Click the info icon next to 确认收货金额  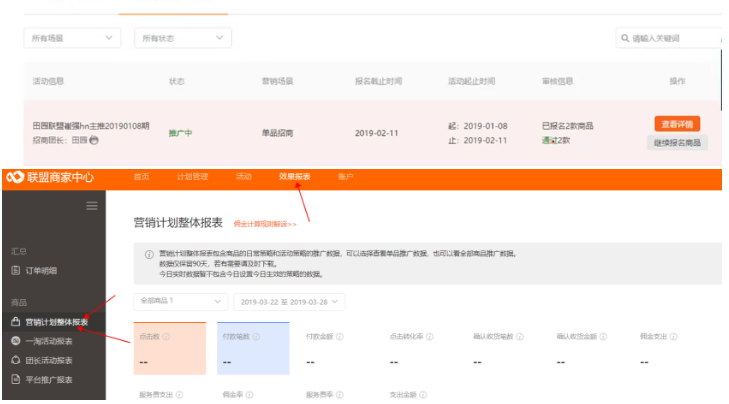click(603, 337)
